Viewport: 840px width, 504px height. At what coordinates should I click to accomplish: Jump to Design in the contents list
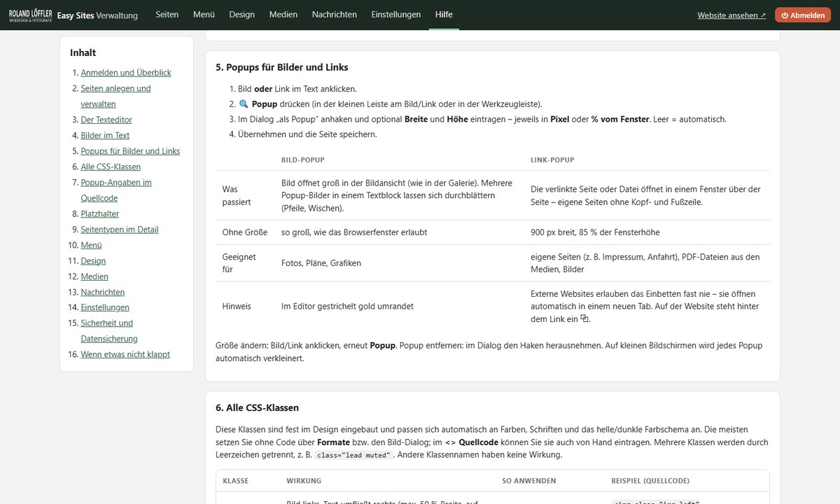point(93,260)
